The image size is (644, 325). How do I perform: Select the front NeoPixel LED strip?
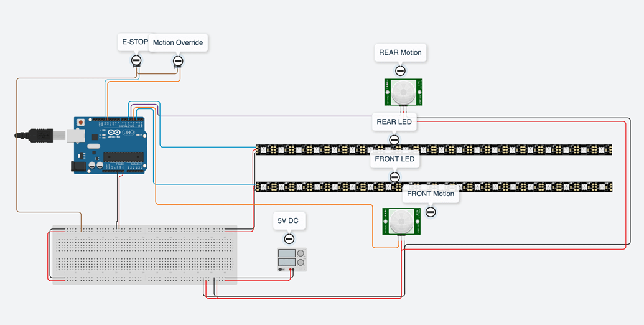point(434,187)
